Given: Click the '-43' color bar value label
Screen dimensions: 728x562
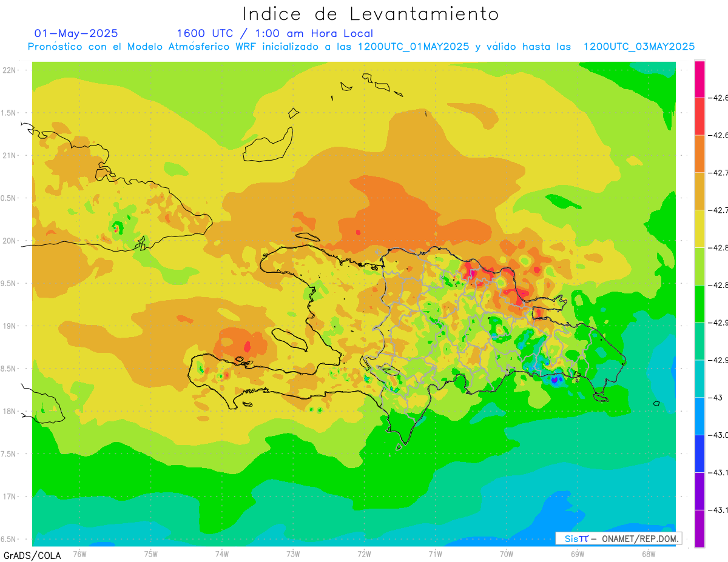Looking at the screenshot, I should coord(717,398).
